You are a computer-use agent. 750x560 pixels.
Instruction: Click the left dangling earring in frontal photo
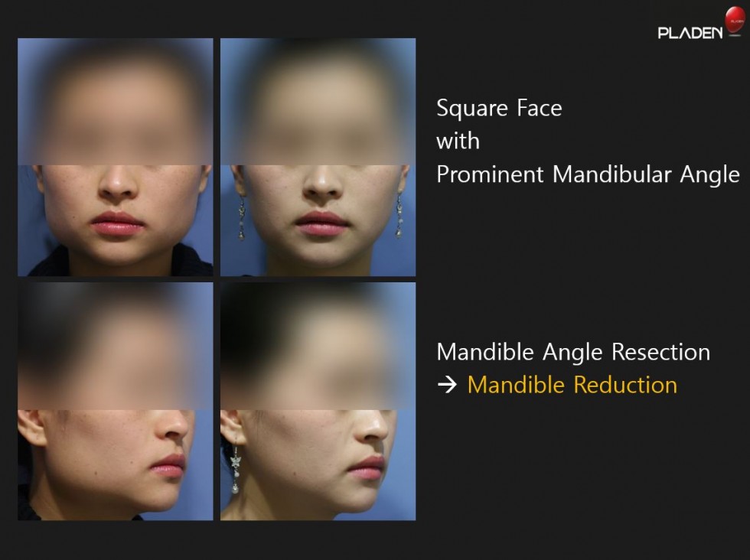pos(242,217)
